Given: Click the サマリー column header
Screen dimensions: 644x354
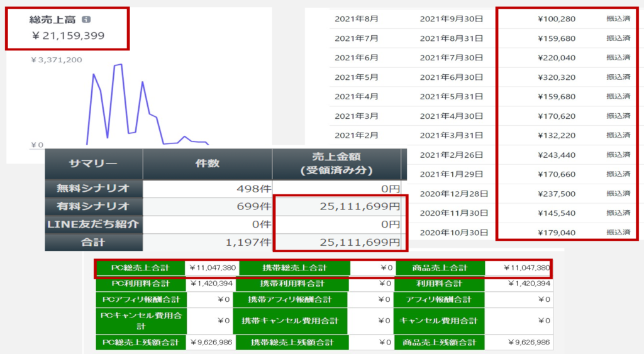Looking at the screenshot, I should 93,163.
